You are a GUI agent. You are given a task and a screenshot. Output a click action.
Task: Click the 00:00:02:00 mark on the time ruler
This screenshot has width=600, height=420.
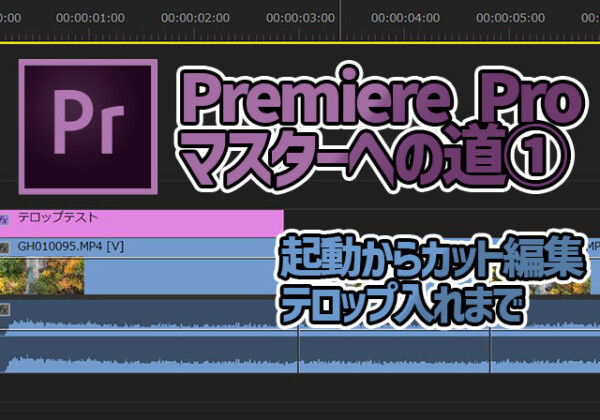195,18
